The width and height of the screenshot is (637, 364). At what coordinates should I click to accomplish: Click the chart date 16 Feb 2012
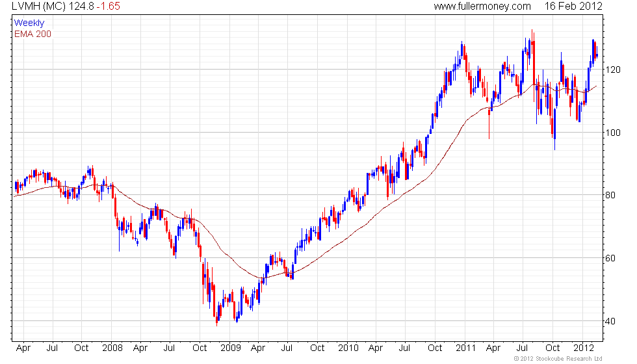tap(573, 6)
